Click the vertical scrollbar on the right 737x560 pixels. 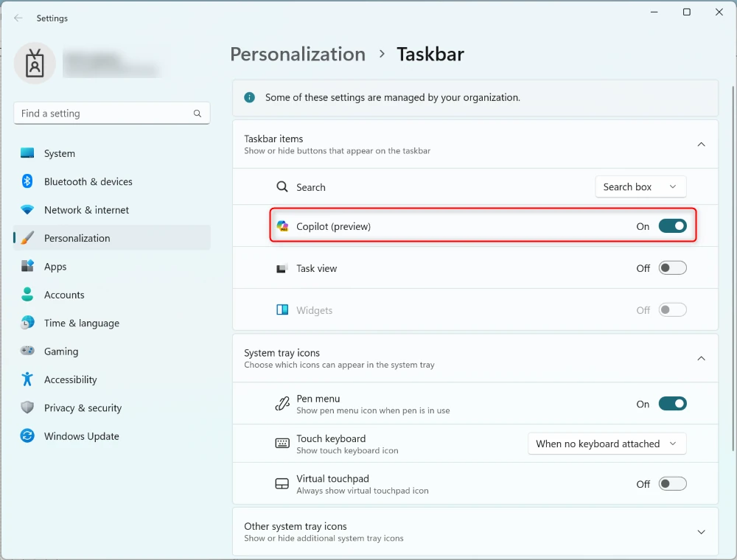click(733, 267)
